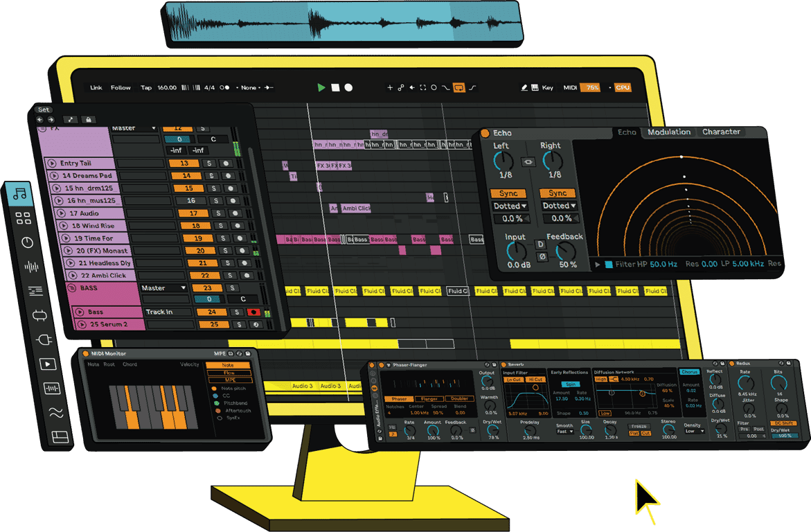The image size is (811, 532).
Task: Open the grid squares icon in sidebar
Action: 23,218
